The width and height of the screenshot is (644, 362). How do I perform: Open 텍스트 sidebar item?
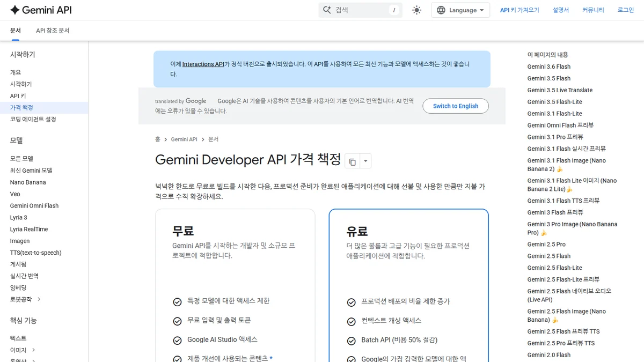click(x=18, y=338)
